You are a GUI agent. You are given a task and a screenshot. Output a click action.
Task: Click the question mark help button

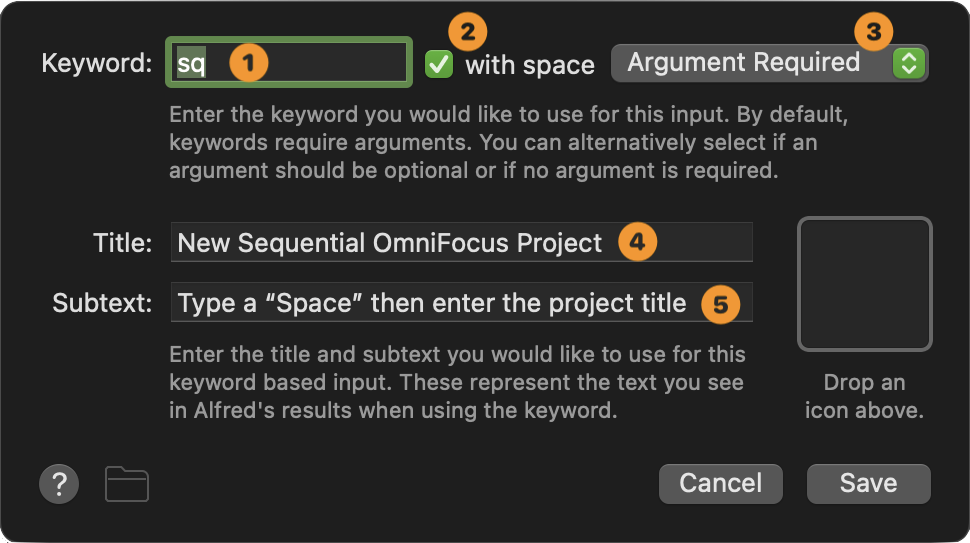click(59, 485)
